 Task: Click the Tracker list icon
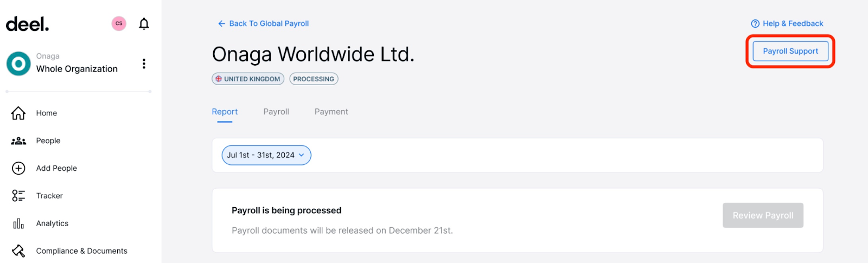(x=18, y=196)
